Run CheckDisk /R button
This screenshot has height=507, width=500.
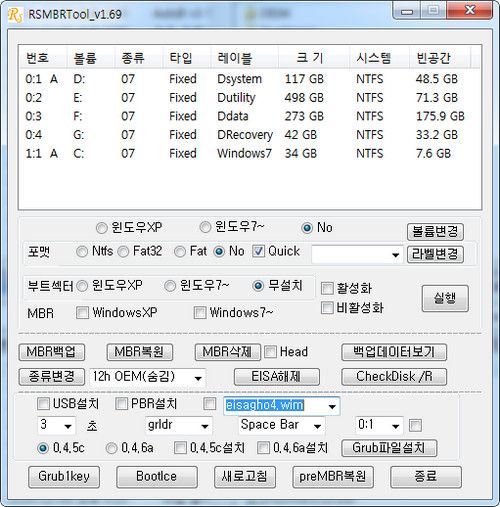[394, 377]
